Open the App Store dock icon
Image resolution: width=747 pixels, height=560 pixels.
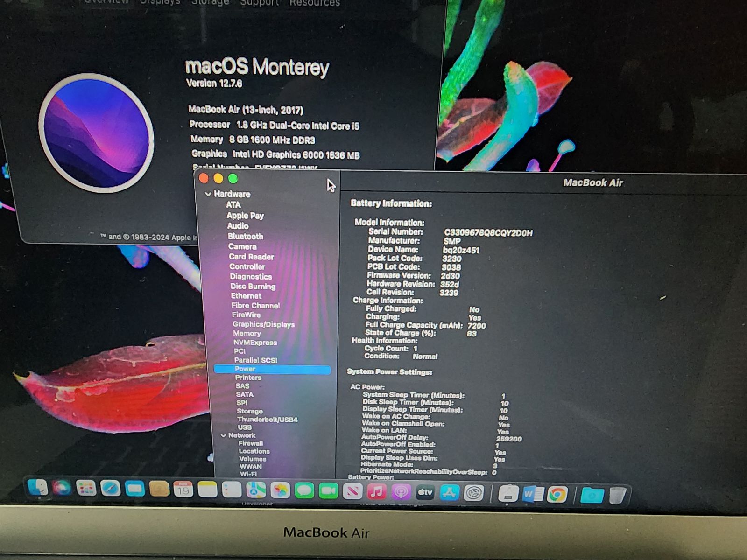point(449,493)
